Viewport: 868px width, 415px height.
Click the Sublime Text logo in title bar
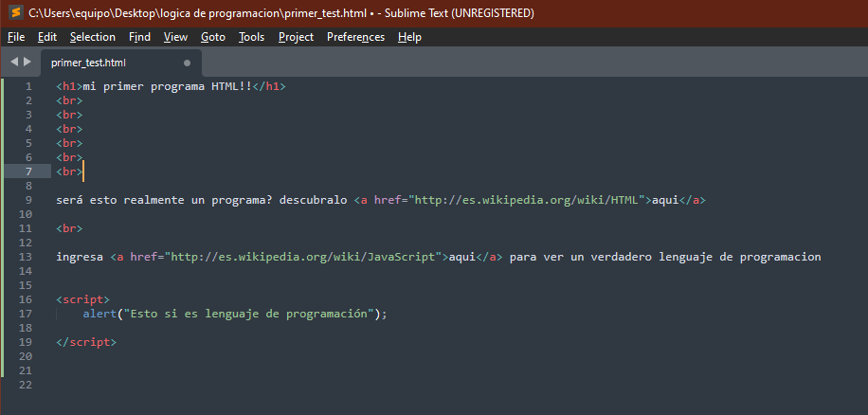pos(16,12)
